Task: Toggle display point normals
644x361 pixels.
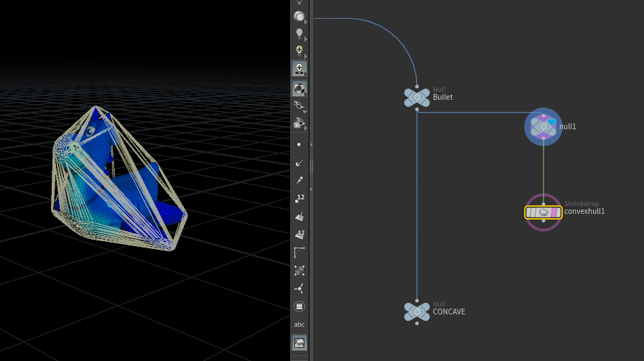Action: pos(299,163)
